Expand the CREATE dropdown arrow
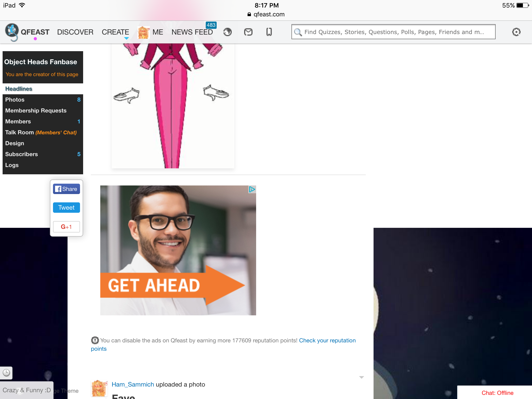 [x=126, y=38]
